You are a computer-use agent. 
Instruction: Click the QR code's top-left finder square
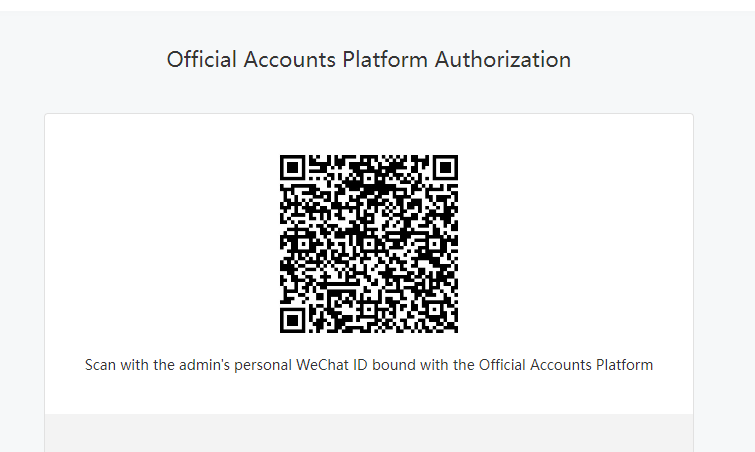[293, 168]
